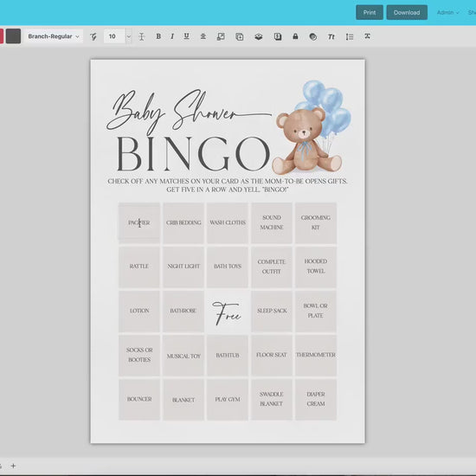Click the text alignment icon
The height and width of the screenshot is (476, 476).
pos(203,36)
